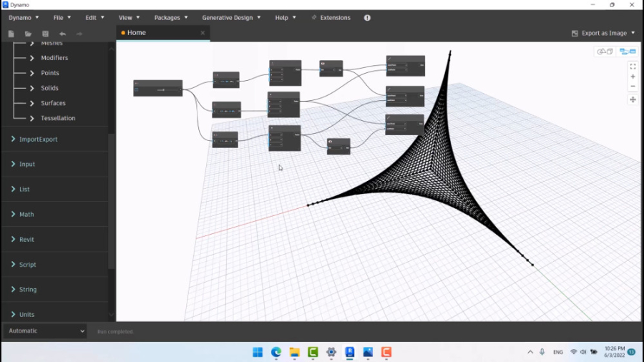This screenshot has height=362, width=644.
Task: Click the ENG language indicator
Action: tap(557, 352)
